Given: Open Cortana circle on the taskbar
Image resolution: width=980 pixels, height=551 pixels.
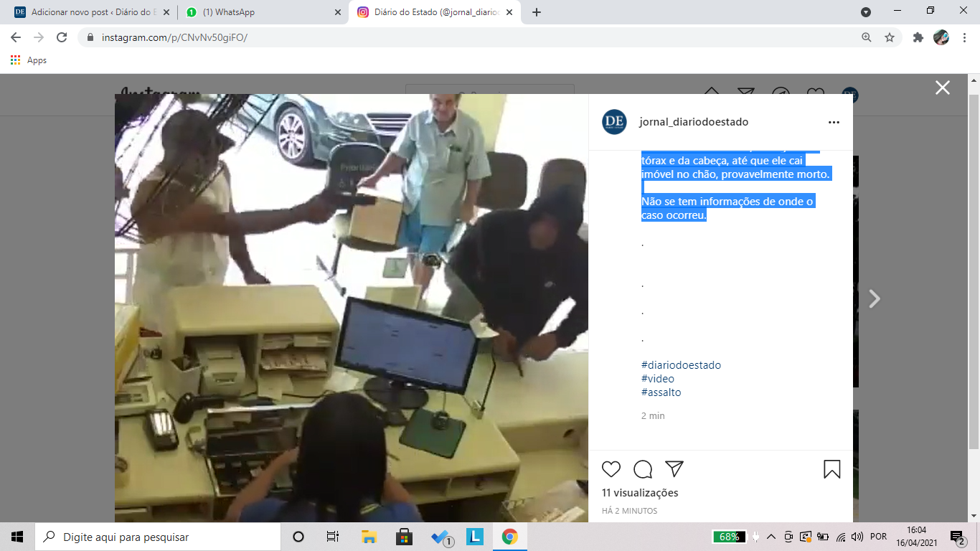Looking at the screenshot, I should [x=298, y=537].
